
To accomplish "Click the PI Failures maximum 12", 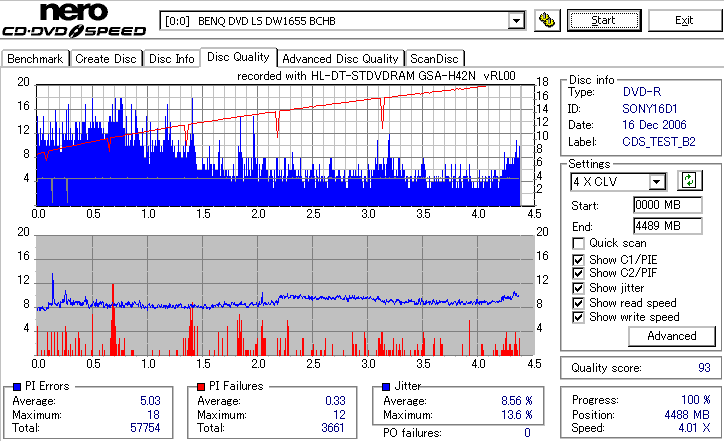I will 339,415.
